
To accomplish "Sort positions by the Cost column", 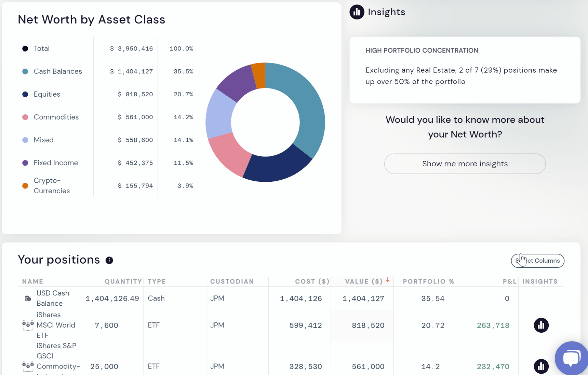I will pyautogui.click(x=312, y=281).
